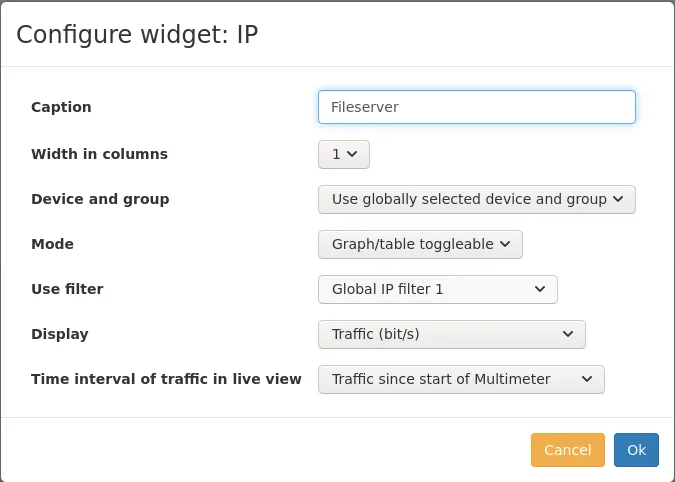Click the Width in columns label

pyautogui.click(x=99, y=154)
